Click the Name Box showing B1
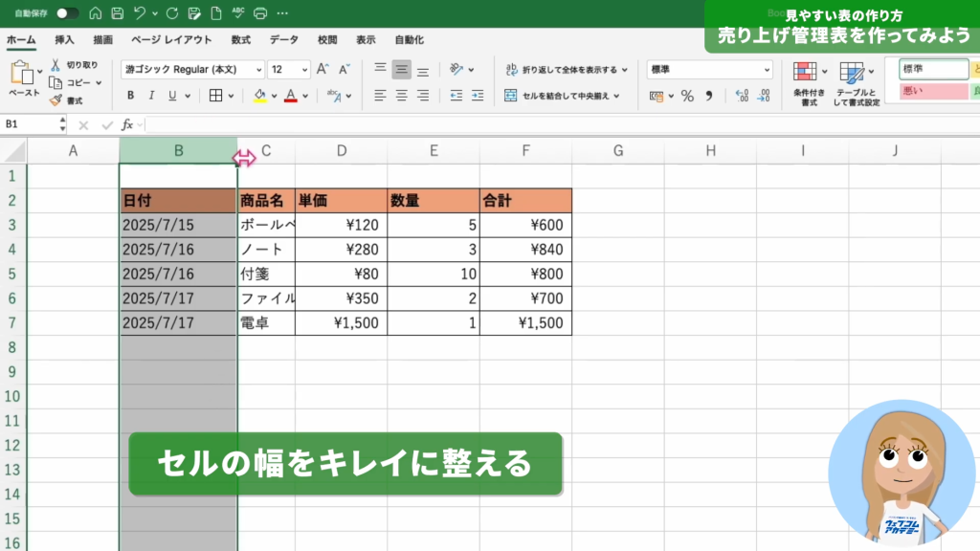The image size is (980, 551). pyautogui.click(x=29, y=124)
